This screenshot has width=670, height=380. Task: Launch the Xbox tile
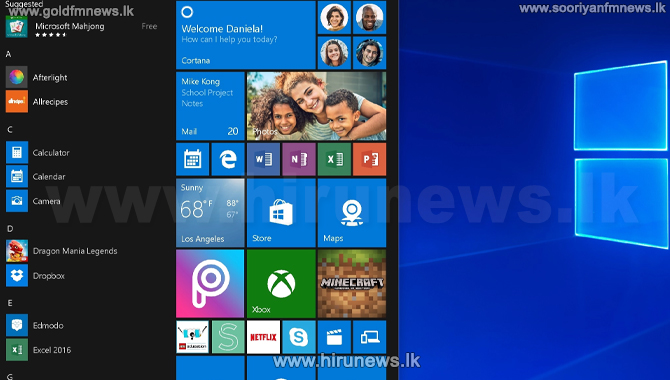click(281, 284)
